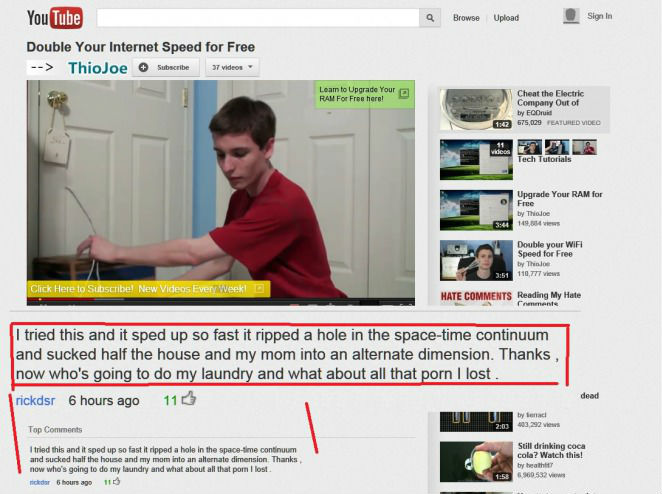This screenshot has height=494, width=662.
Task: Click the large thumbs-up icon beside 11
Action: (189, 398)
